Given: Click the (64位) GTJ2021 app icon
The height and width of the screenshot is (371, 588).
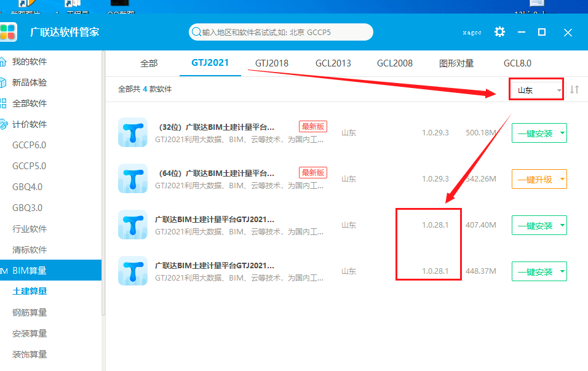Looking at the screenshot, I should point(133,178).
